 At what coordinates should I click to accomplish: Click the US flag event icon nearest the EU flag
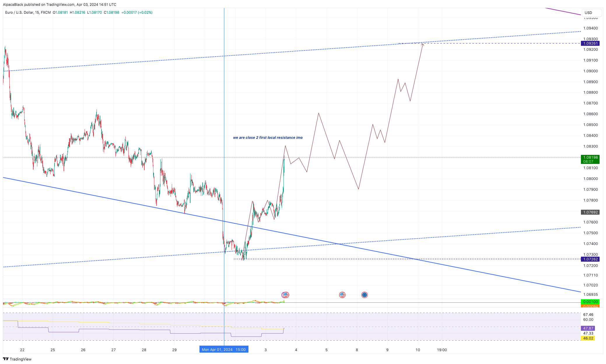[342, 295]
